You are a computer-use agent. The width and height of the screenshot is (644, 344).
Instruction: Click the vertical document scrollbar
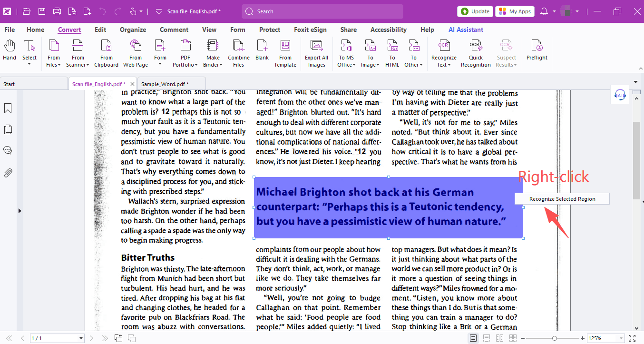click(636, 160)
